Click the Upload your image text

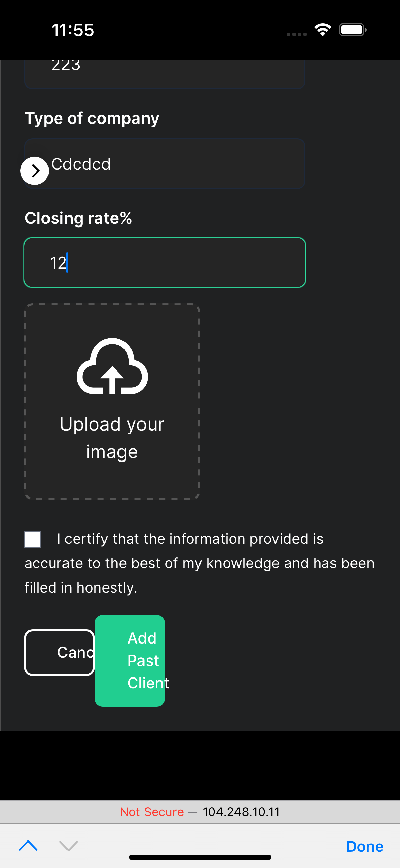coord(112,438)
